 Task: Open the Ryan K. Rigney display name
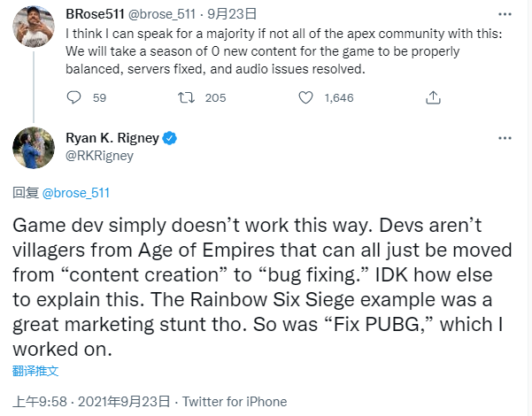pyautogui.click(x=112, y=138)
